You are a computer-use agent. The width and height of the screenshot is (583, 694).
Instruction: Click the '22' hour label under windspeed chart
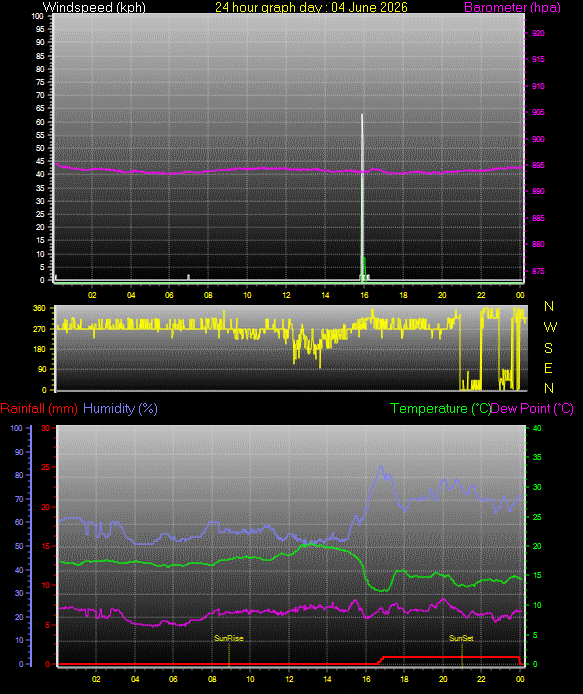(481, 295)
